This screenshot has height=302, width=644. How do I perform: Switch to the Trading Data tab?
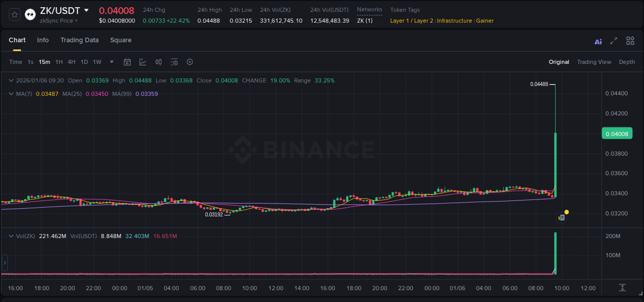[79, 40]
